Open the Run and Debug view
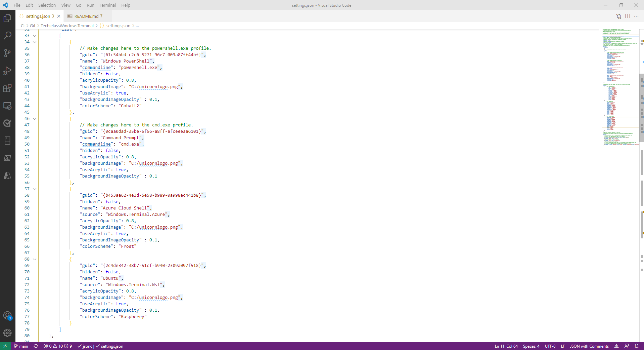 7,71
